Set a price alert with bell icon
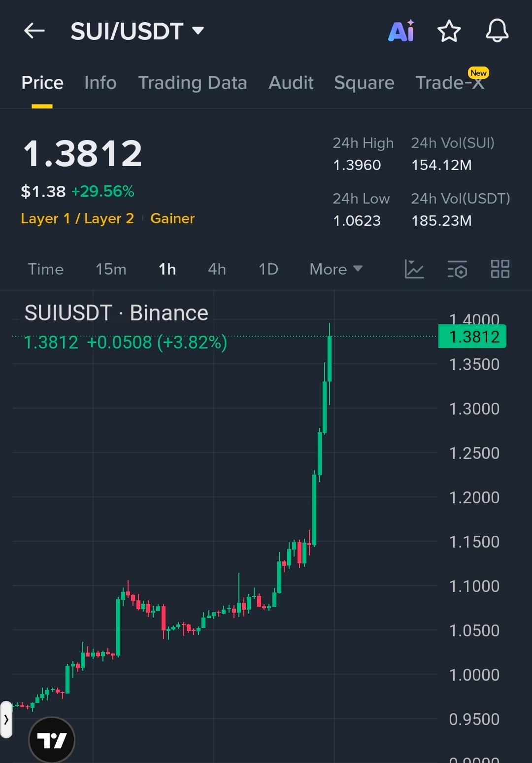The image size is (532, 763). (497, 31)
